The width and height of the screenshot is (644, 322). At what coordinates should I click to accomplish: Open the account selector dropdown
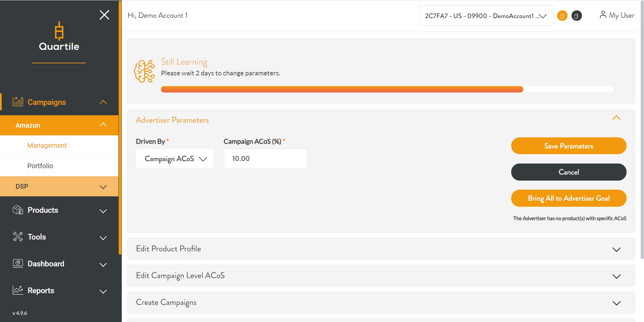(486, 15)
